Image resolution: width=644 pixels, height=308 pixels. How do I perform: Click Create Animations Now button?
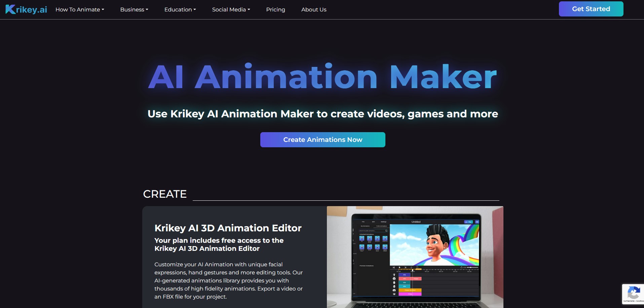point(323,140)
